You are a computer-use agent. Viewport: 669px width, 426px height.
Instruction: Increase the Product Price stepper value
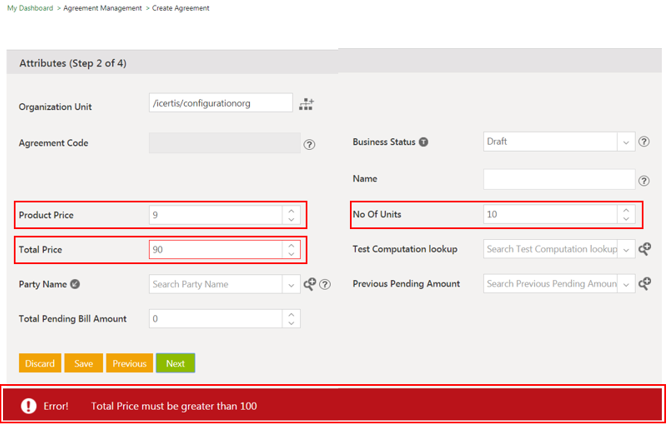click(290, 210)
